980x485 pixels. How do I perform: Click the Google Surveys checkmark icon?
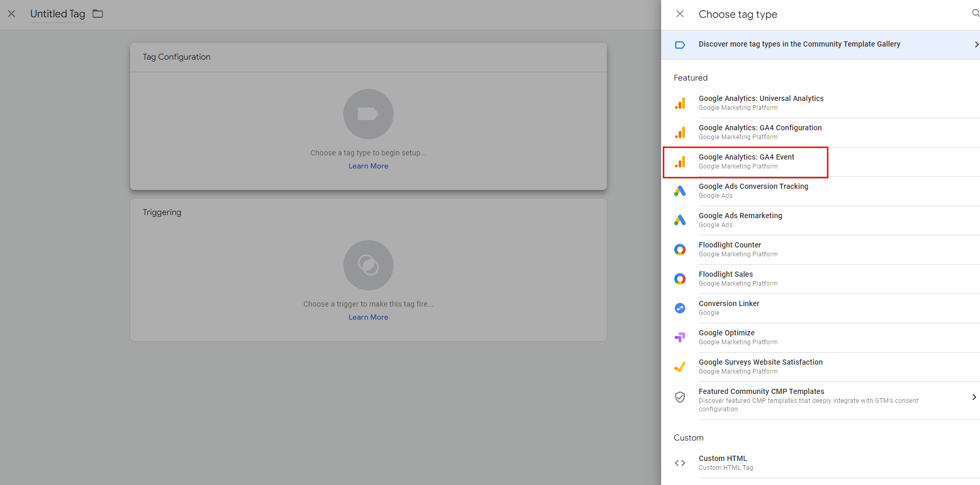pos(680,367)
